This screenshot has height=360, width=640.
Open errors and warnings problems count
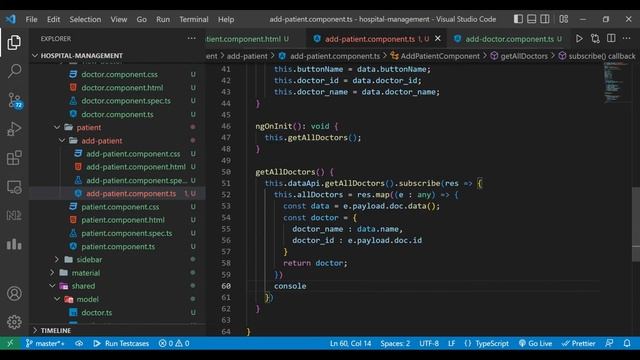click(174, 343)
